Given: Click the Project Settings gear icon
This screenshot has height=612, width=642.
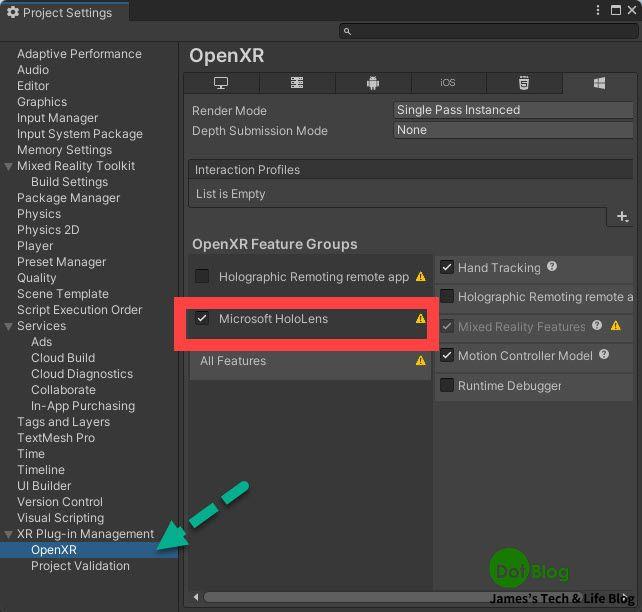Looking at the screenshot, I should click(x=13, y=12).
